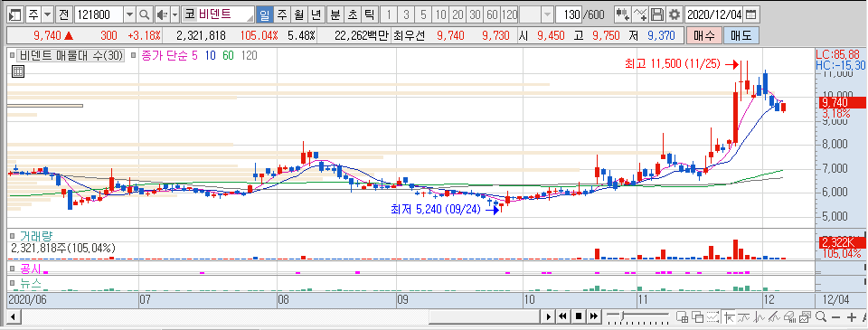
Task: Stop the chart replay
Action: [x=579, y=316]
